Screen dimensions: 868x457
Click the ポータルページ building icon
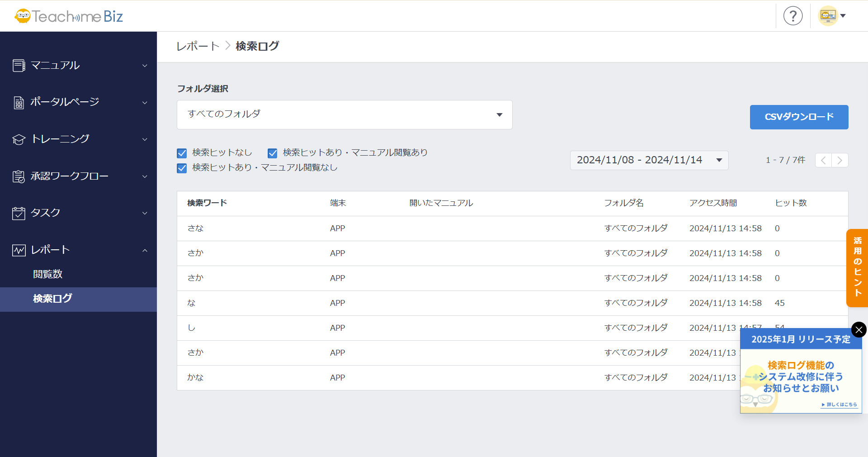pyautogui.click(x=19, y=103)
